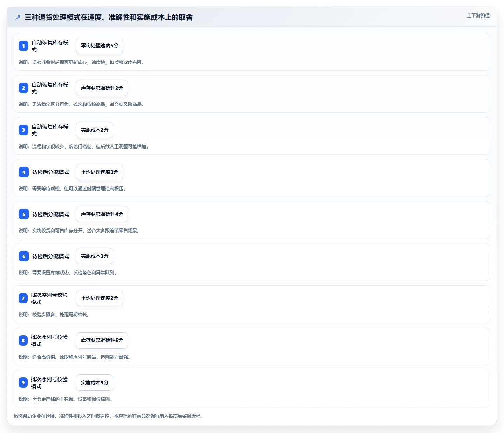Screen dimensions: 504x433
Task: Click the description about 时限管理控制积压
Action: click(72, 188)
